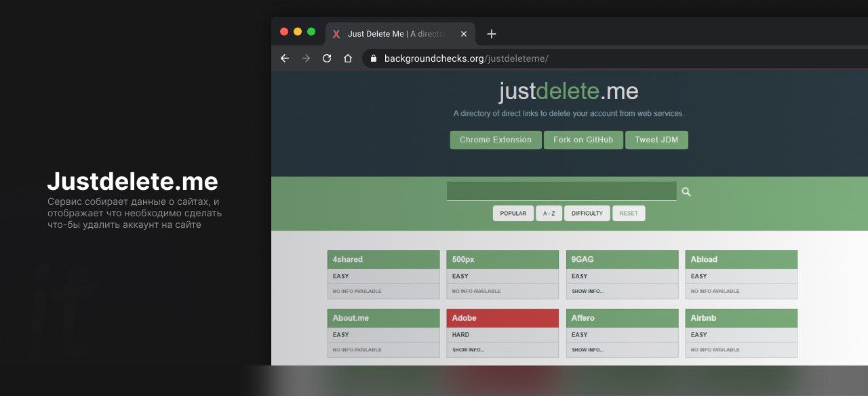Open the 4shared service card header
Viewport: 868px width, 396px height.
click(383, 260)
